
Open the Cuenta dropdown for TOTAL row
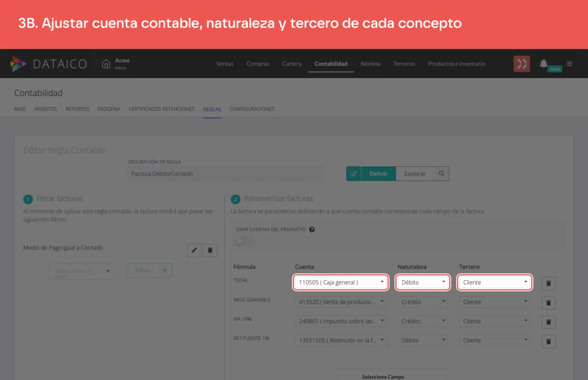341,282
